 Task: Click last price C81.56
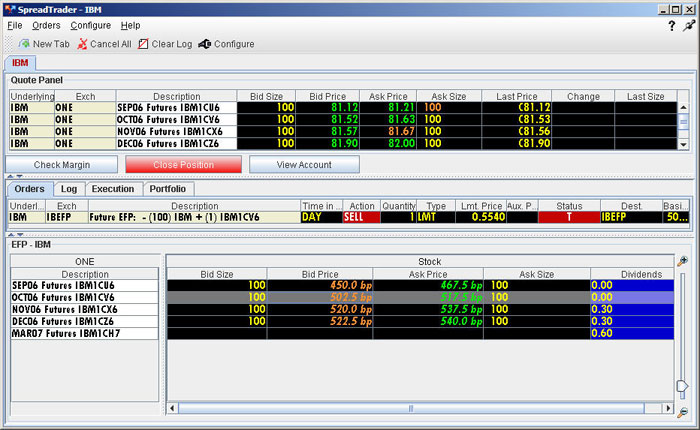tap(517, 132)
